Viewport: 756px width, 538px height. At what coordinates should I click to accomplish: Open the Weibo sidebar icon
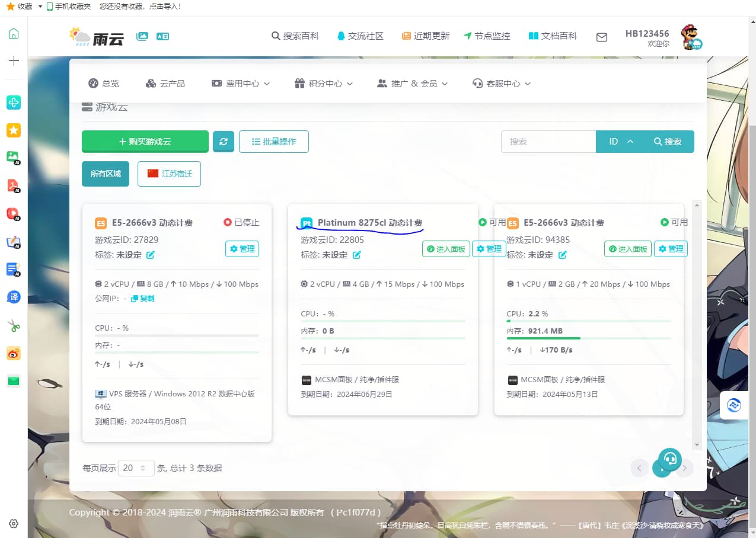(14, 353)
